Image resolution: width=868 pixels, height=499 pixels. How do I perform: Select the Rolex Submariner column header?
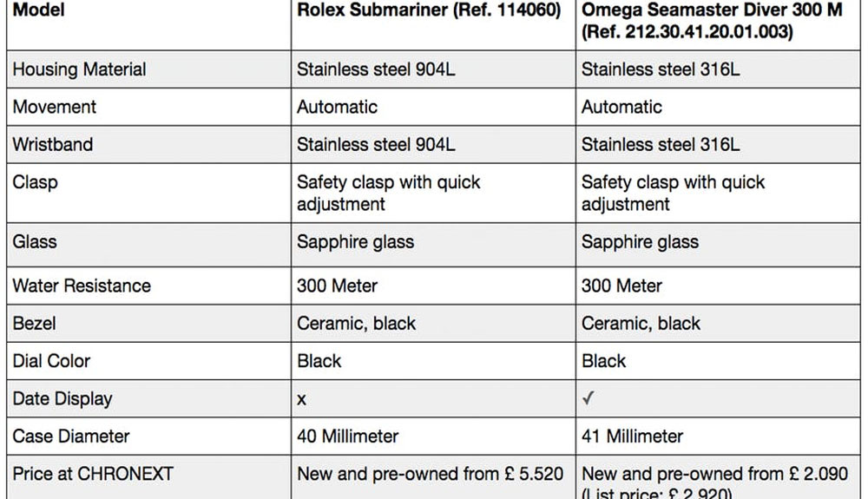tap(429, 11)
